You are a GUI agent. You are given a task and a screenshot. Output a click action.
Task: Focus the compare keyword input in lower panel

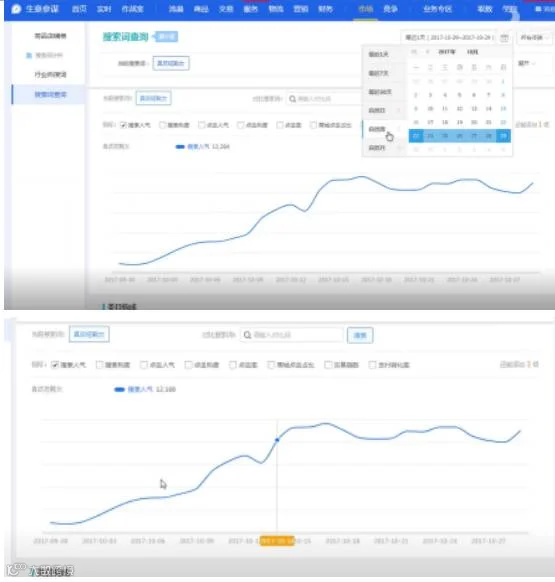[292, 335]
